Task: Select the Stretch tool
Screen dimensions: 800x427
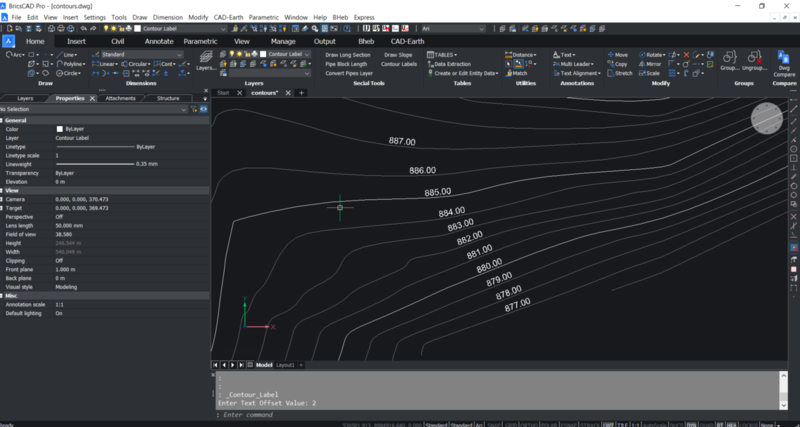Action: (617, 73)
